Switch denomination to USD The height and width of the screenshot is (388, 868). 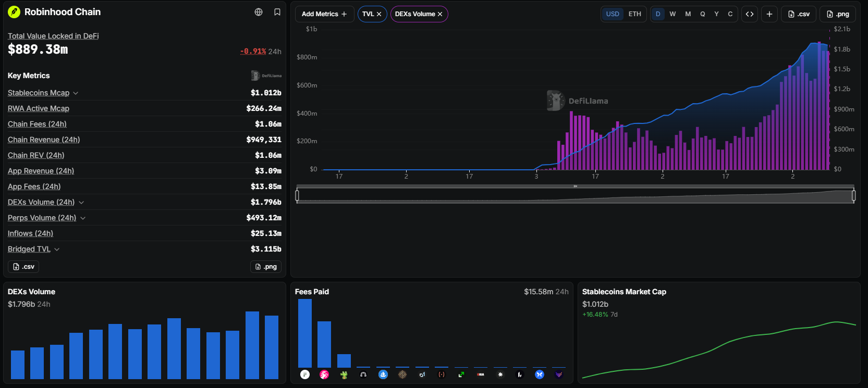pos(613,14)
